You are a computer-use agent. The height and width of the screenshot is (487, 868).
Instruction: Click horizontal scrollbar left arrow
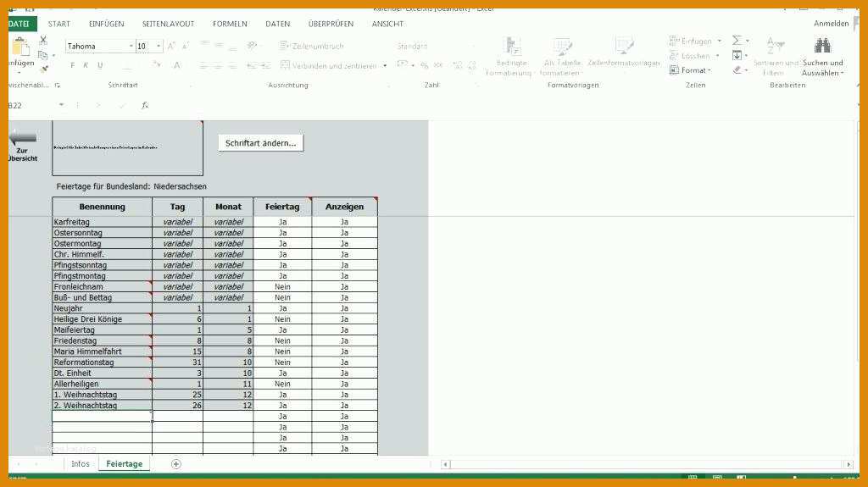point(445,464)
